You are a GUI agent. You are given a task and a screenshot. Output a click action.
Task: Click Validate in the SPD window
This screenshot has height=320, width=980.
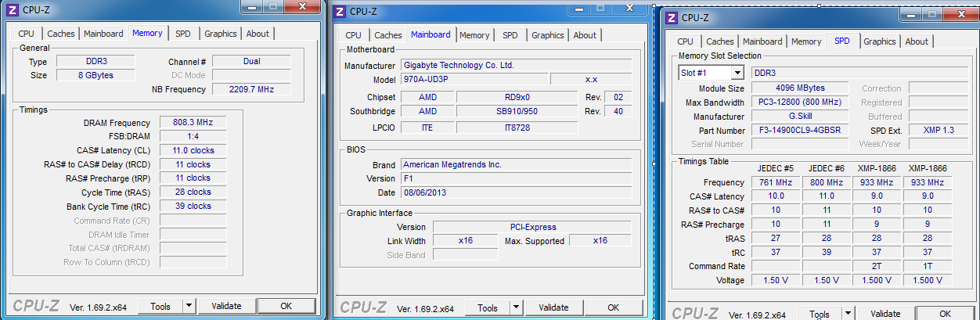pos(886,313)
